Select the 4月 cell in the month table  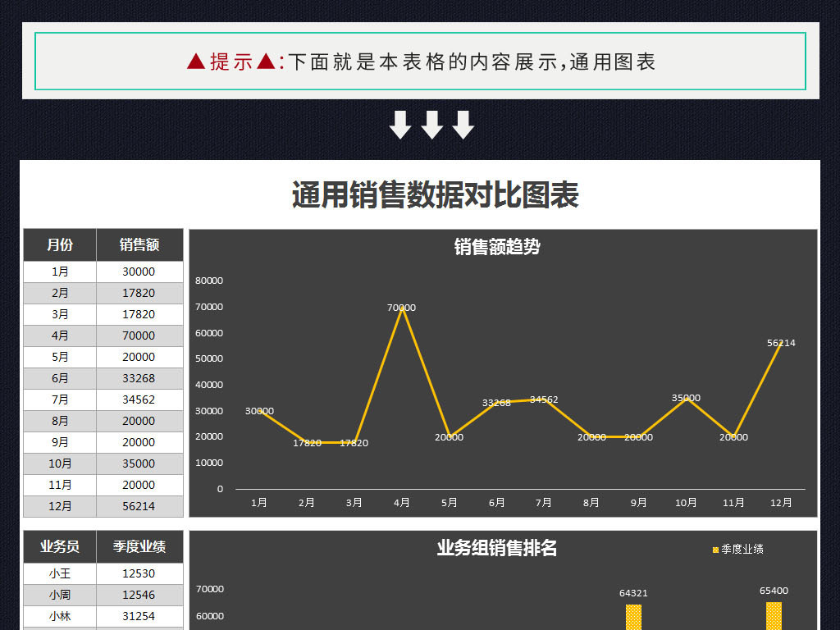coord(58,336)
